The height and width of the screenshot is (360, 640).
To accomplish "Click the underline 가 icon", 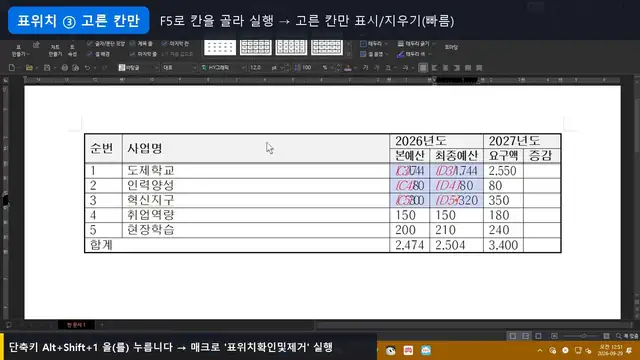I will pyautogui.click(x=388, y=68).
